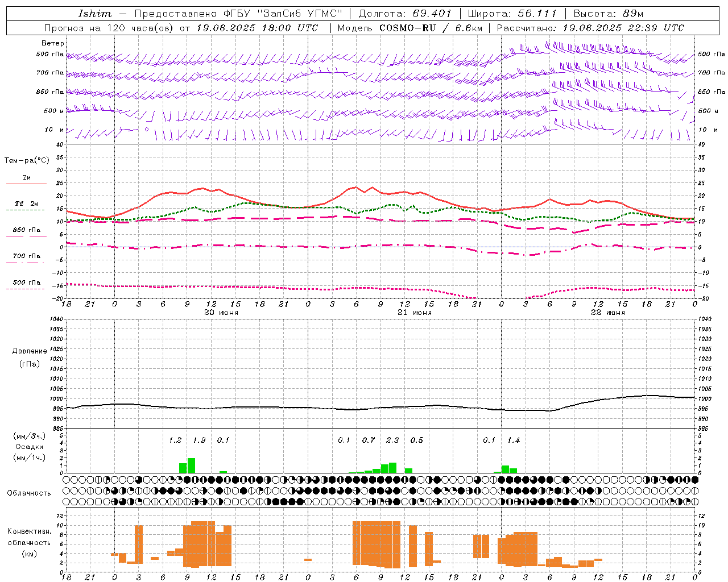Select the elevation text "Высота: 89м"
Screen dimensions: 728x582
[609, 14]
